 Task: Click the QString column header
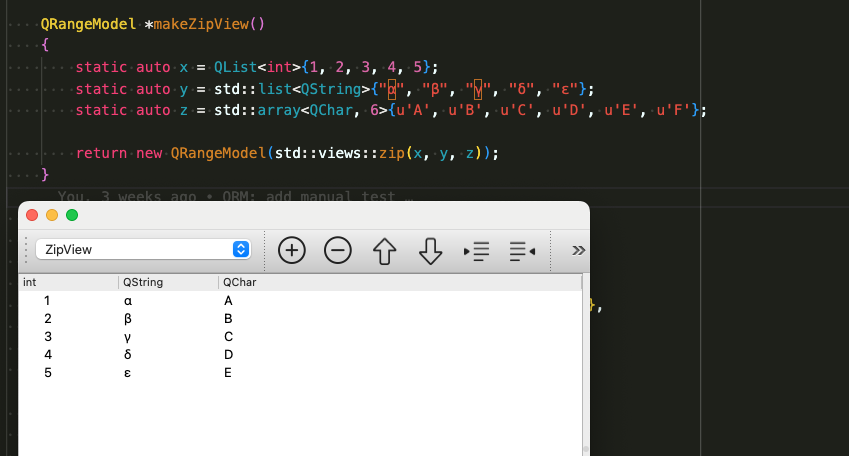tap(167, 283)
